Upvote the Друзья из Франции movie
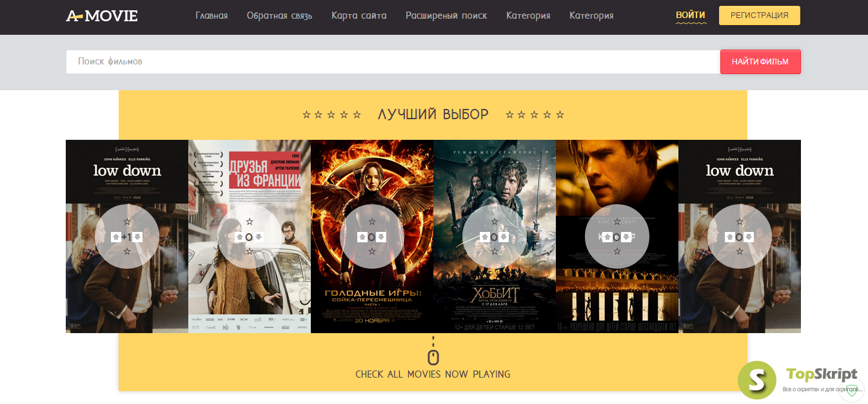Screen dimensions: 868x404 (x=239, y=237)
